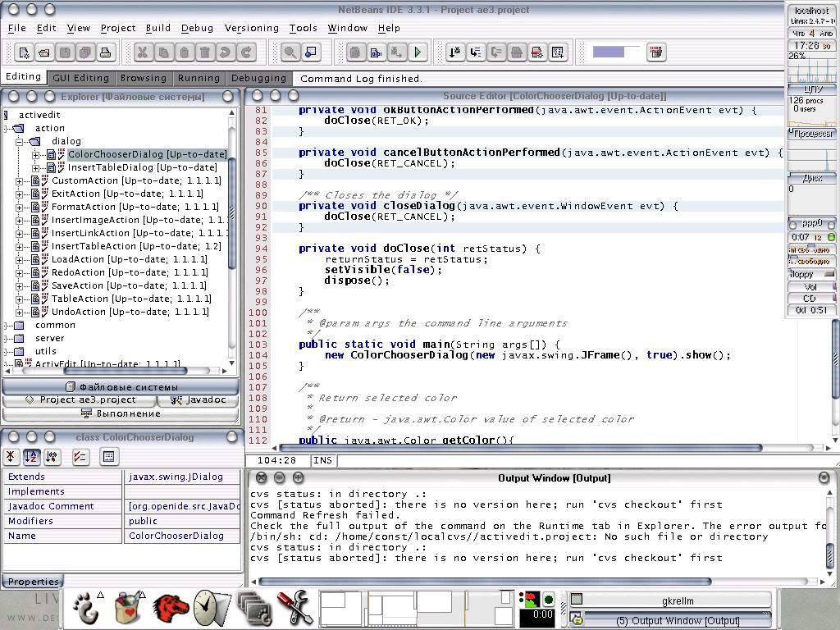Screen dimensions: 840x630
Task: Switch to the GUI Editing workspace tab
Action: point(81,78)
